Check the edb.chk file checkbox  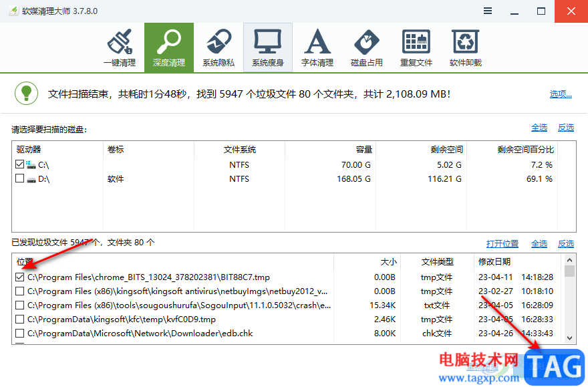click(19, 334)
